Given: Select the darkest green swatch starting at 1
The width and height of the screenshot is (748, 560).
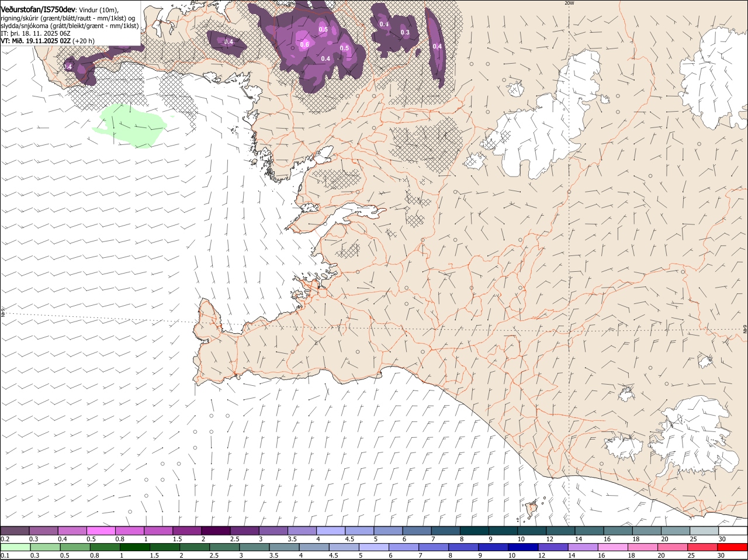Looking at the screenshot, I should click(x=134, y=547).
